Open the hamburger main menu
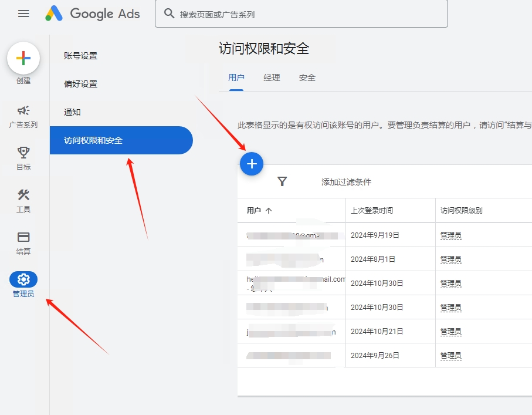Viewport: 532px width, 415px height. coord(23,14)
